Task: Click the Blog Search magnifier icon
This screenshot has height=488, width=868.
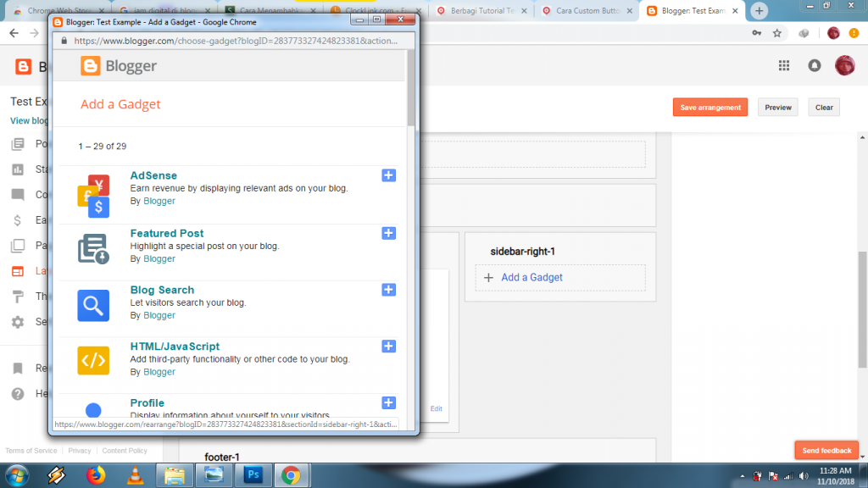Action: pos(93,305)
